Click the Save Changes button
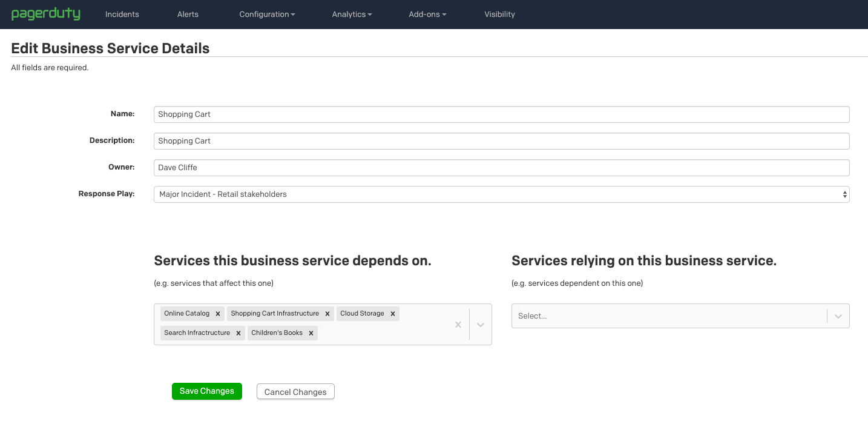The width and height of the screenshot is (868, 427). pos(207,391)
